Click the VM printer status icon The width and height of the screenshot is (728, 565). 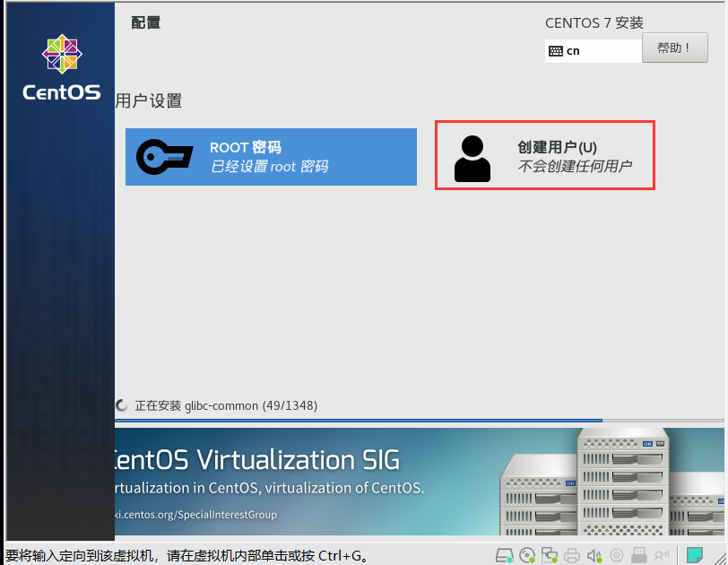pos(571,555)
